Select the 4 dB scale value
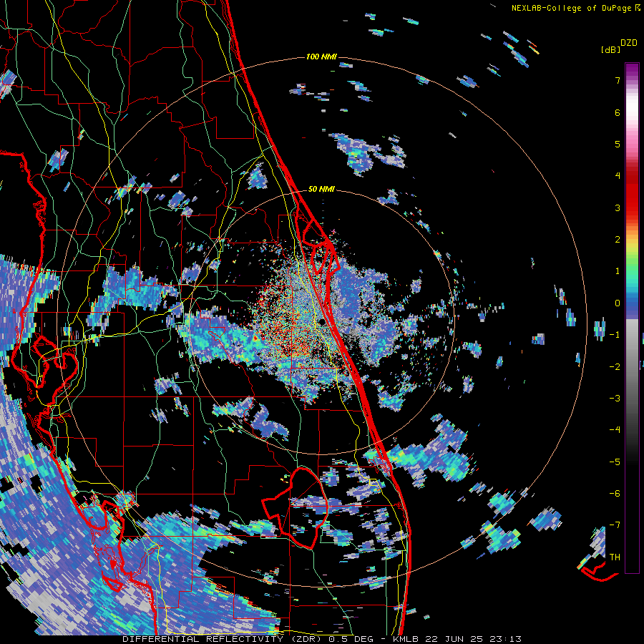 click(618, 176)
